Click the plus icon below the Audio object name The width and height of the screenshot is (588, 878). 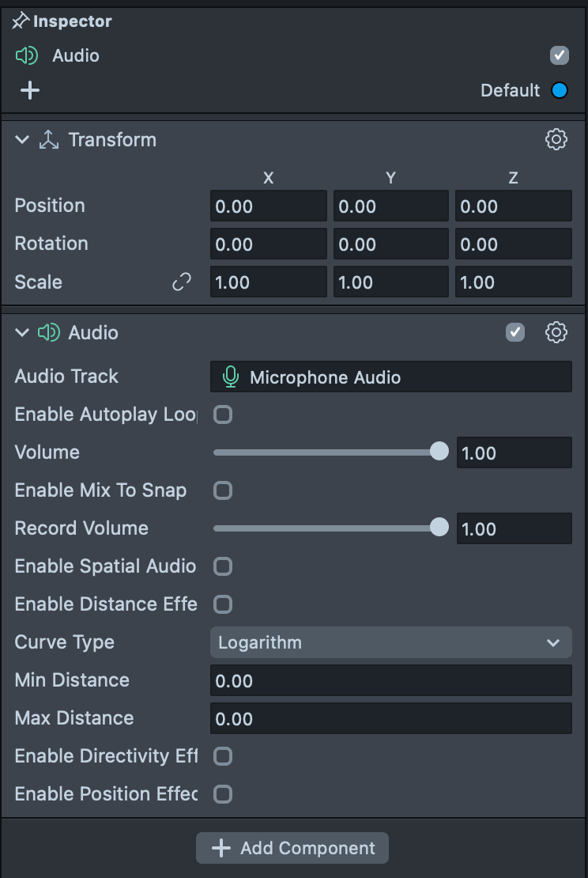29,90
